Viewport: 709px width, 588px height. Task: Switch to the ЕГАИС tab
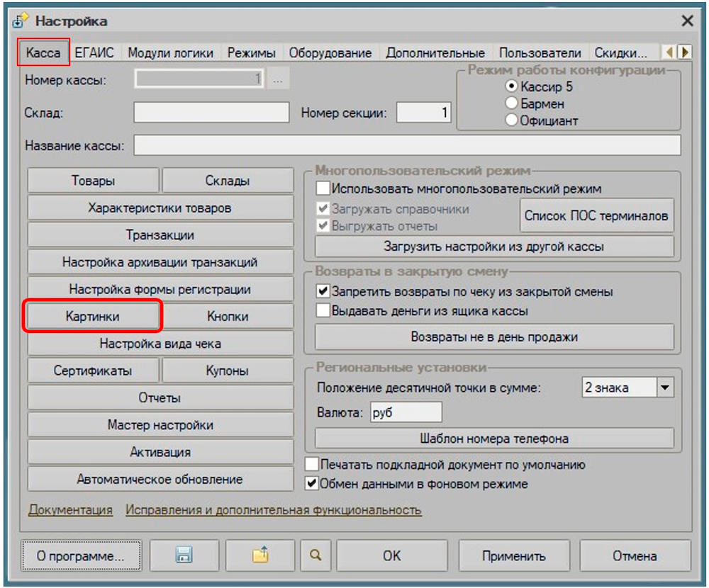click(94, 53)
